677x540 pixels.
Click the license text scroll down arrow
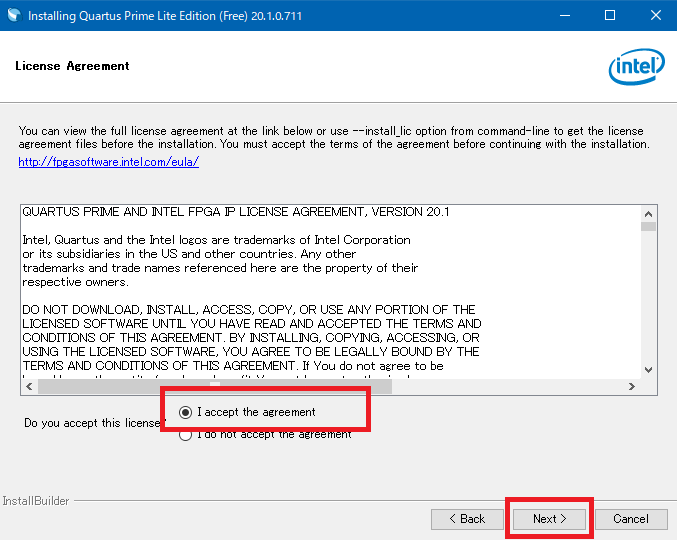648,369
